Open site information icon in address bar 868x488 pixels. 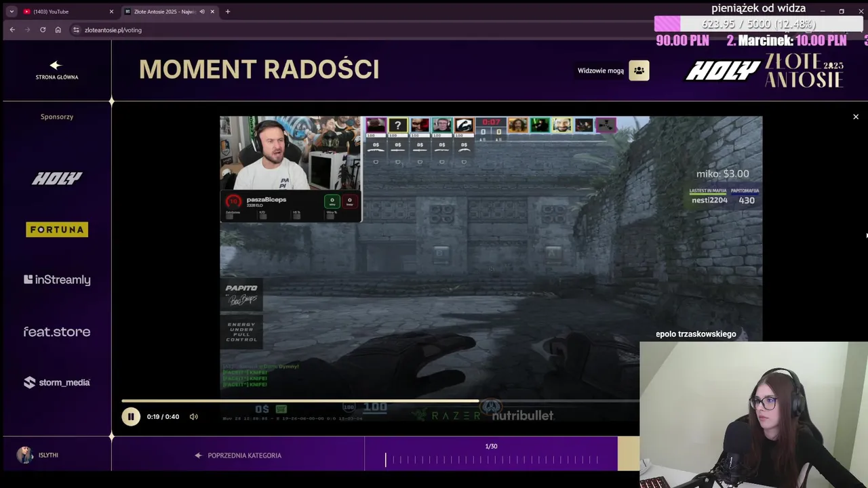(76, 30)
